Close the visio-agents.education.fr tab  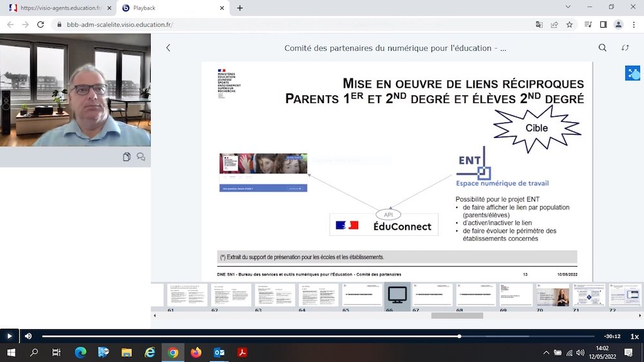pos(109,8)
